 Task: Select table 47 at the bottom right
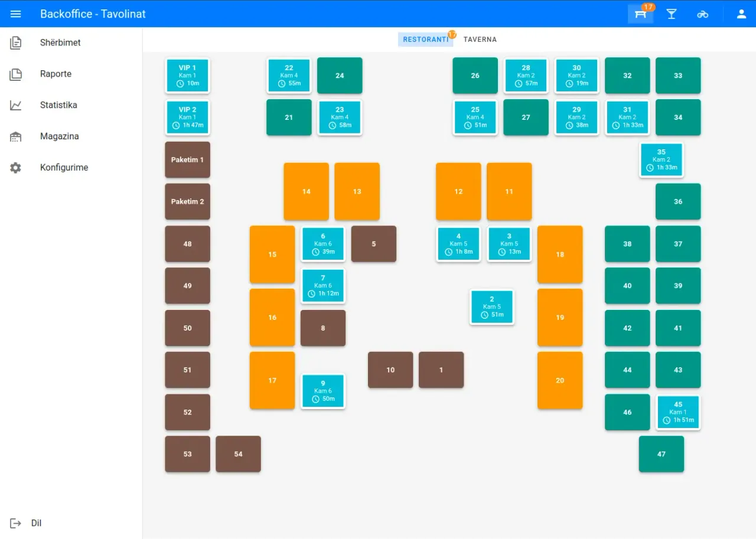tap(661, 454)
